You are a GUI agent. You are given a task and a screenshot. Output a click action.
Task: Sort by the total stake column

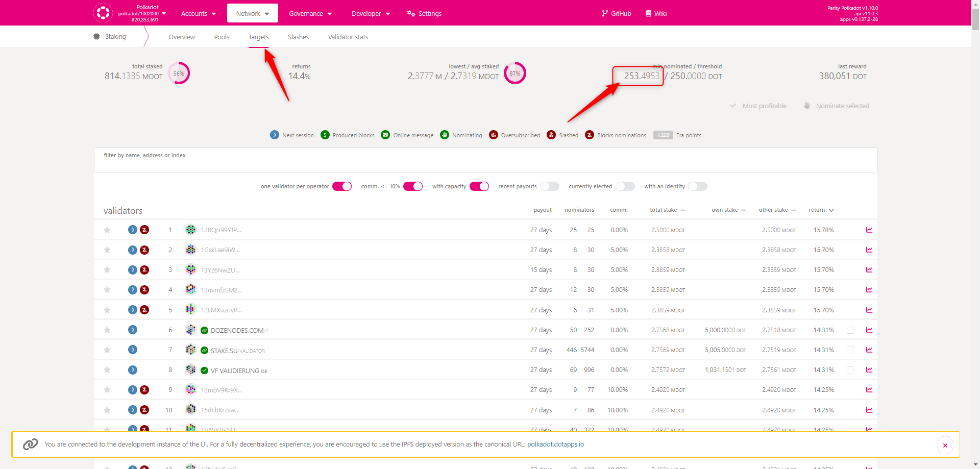pos(668,210)
